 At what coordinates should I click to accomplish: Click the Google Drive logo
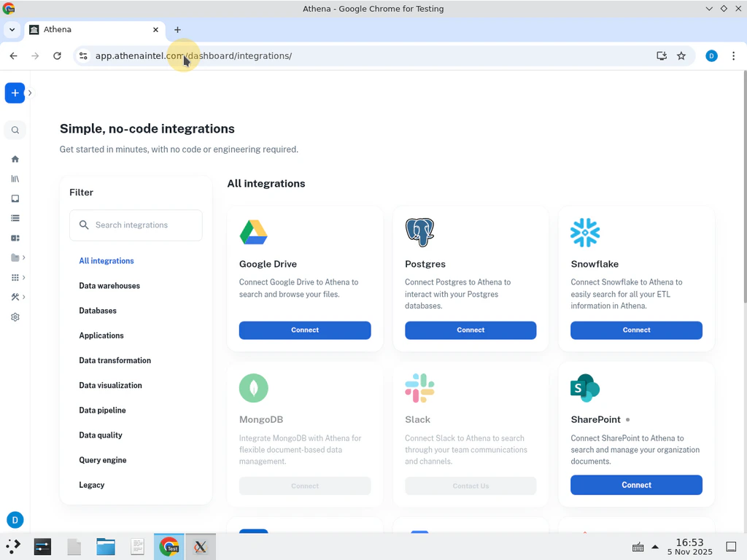tap(253, 233)
